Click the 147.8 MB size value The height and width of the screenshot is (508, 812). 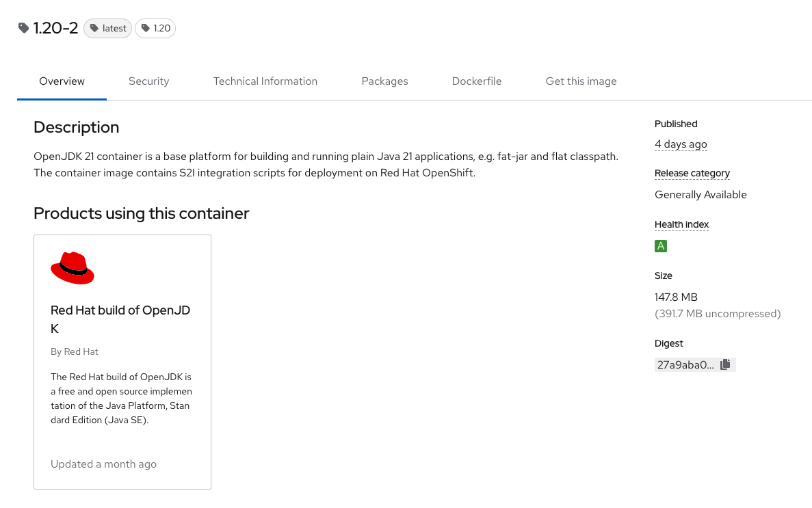[676, 297]
